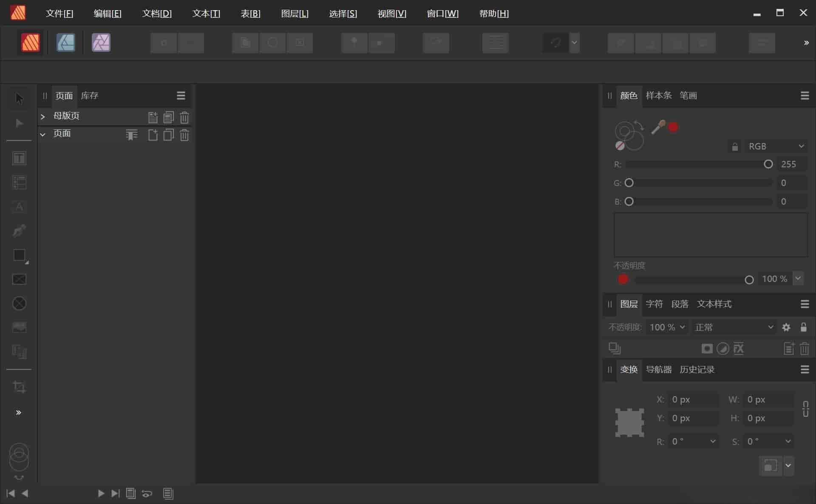Go to next page button
The height and width of the screenshot is (504, 816).
101,493
